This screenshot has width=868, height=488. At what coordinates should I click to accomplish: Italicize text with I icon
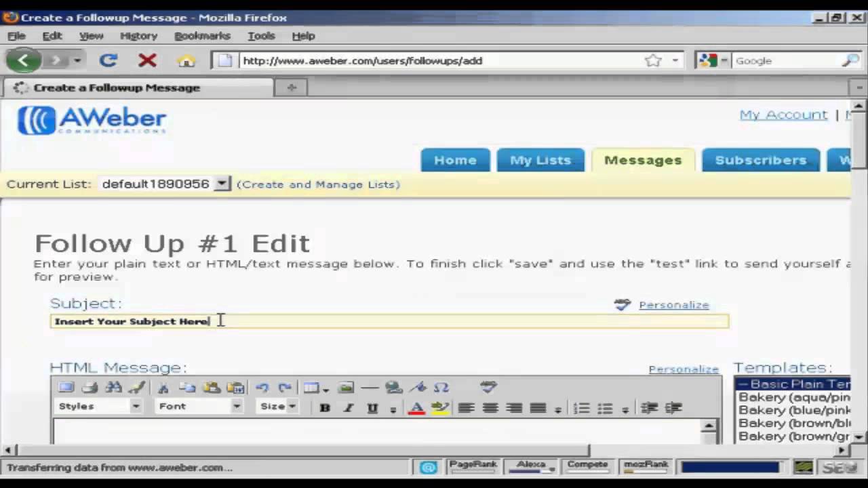pyautogui.click(x=349, y=407)
